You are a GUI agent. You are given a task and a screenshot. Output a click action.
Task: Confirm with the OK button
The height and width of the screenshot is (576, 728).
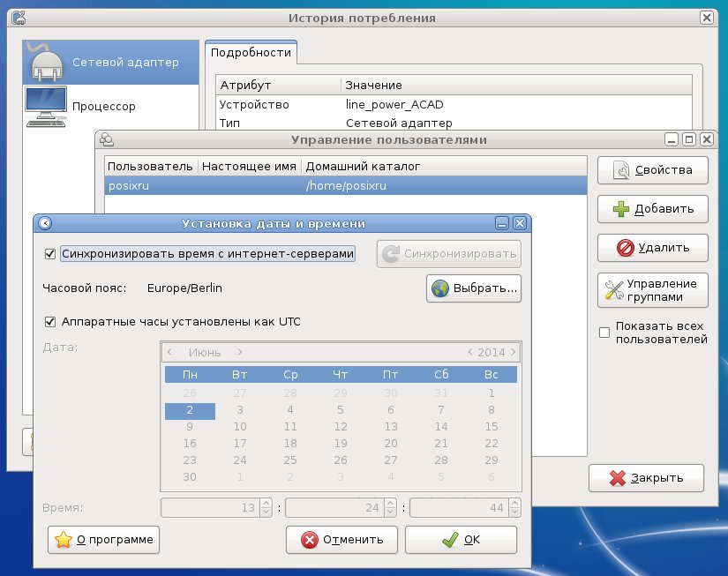461,540
